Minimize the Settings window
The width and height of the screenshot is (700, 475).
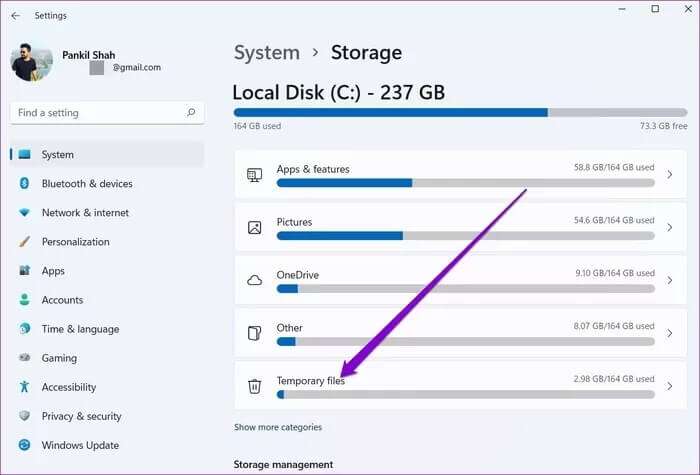[622, 8]
